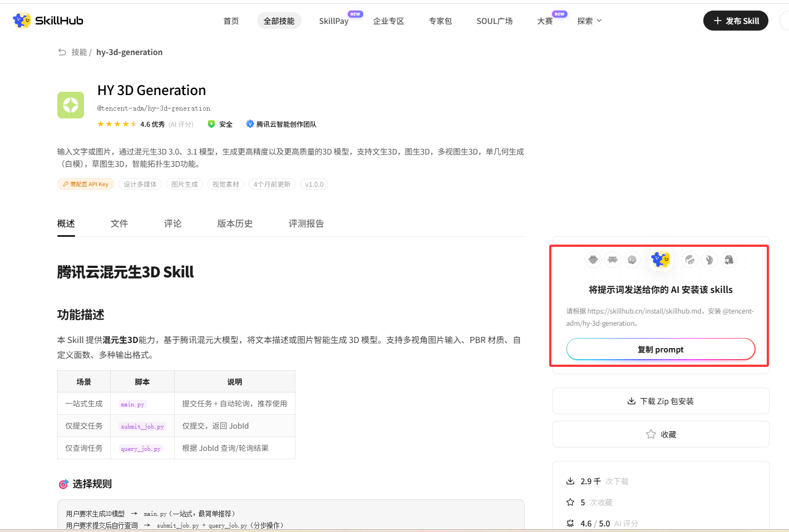Click the 收藏 button

point(660,434)
